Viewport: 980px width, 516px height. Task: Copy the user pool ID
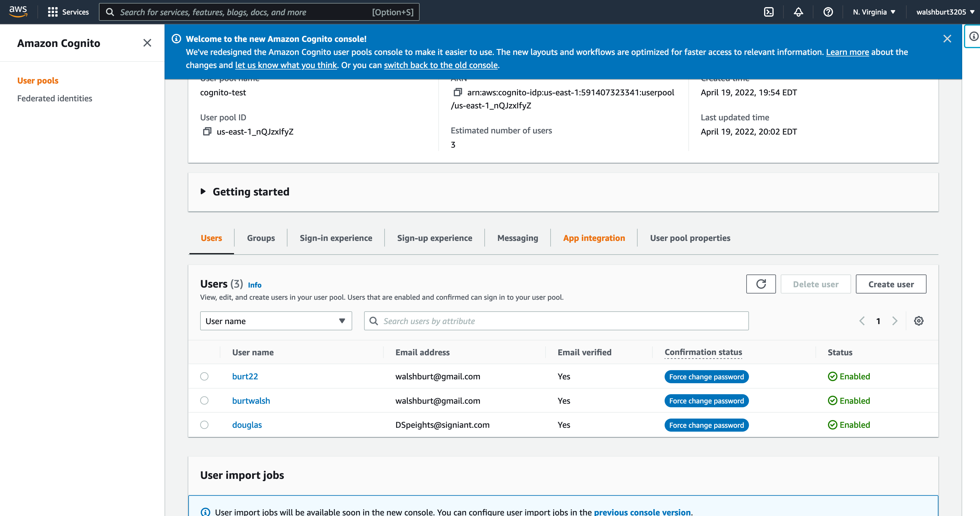(x=207, y=132)
